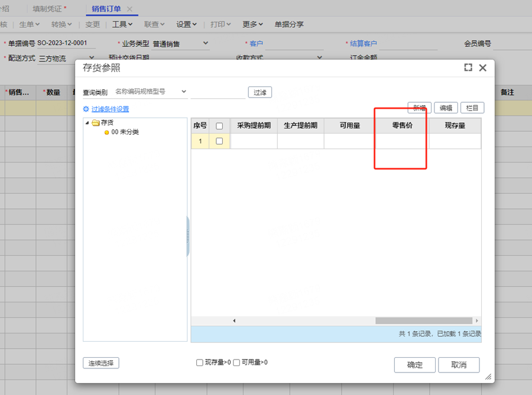The image size is (532, 395).
Task: Switch to the 填制凭证 tab
Action: 47,9
